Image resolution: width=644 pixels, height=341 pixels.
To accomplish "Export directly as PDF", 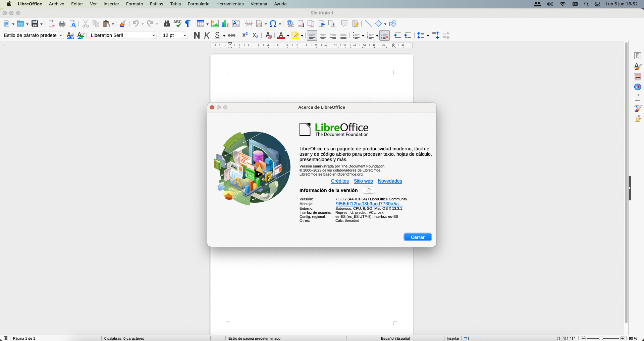I will 52,23.
